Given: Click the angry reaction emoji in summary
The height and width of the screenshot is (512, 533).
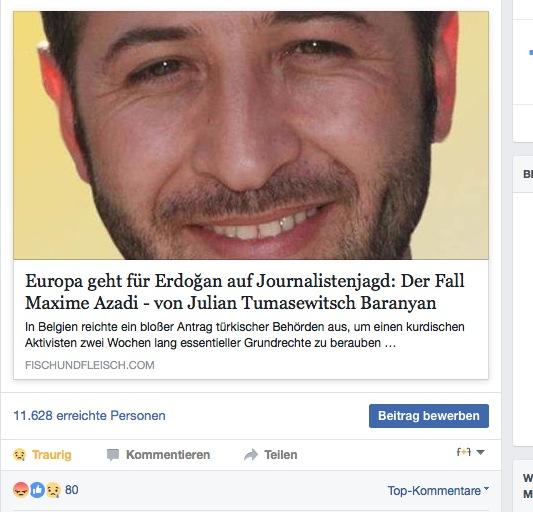Looking at the screenshot, I should (21, 490).
